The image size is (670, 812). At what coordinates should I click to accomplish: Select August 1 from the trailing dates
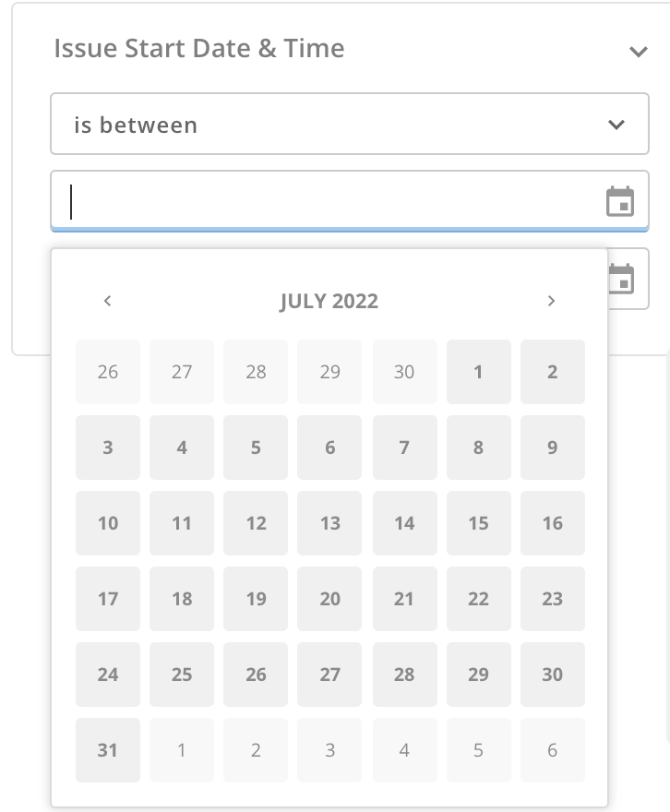pos(182,750)
